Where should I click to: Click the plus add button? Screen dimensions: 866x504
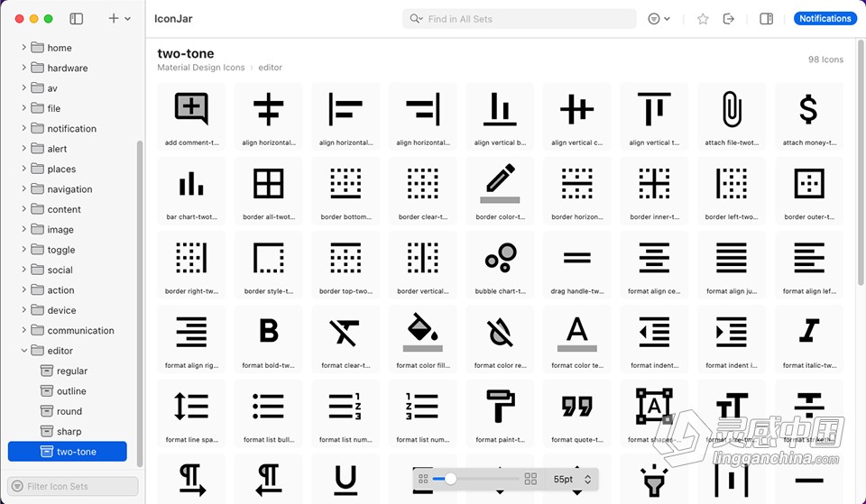(114, 18)
